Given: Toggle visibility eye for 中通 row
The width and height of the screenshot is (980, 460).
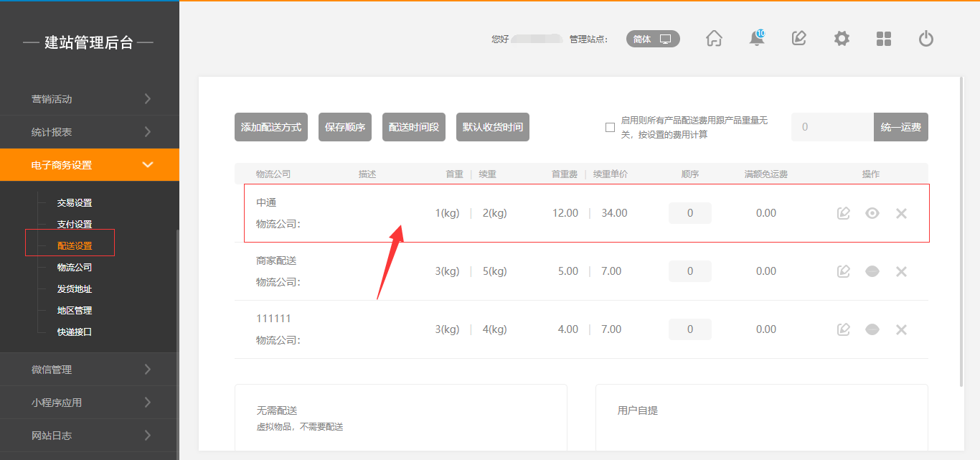Looking at the screenshot, I should [x=872, y=213].
